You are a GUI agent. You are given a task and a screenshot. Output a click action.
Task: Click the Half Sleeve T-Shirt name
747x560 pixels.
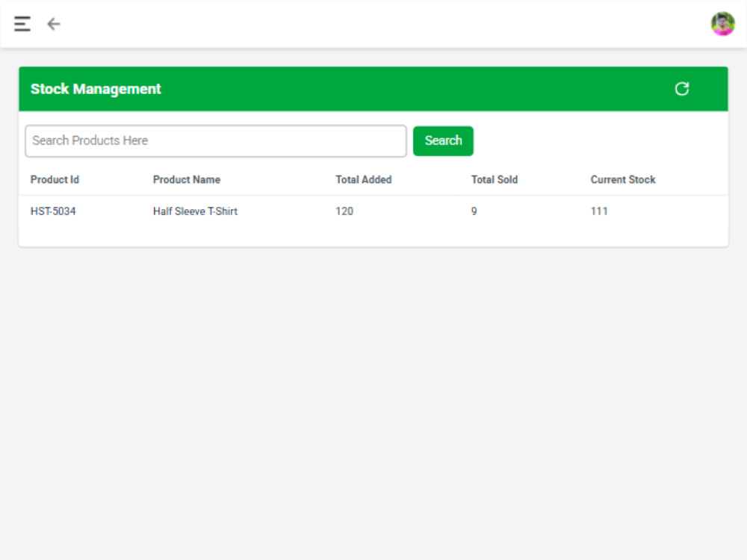tap(195, 211)
